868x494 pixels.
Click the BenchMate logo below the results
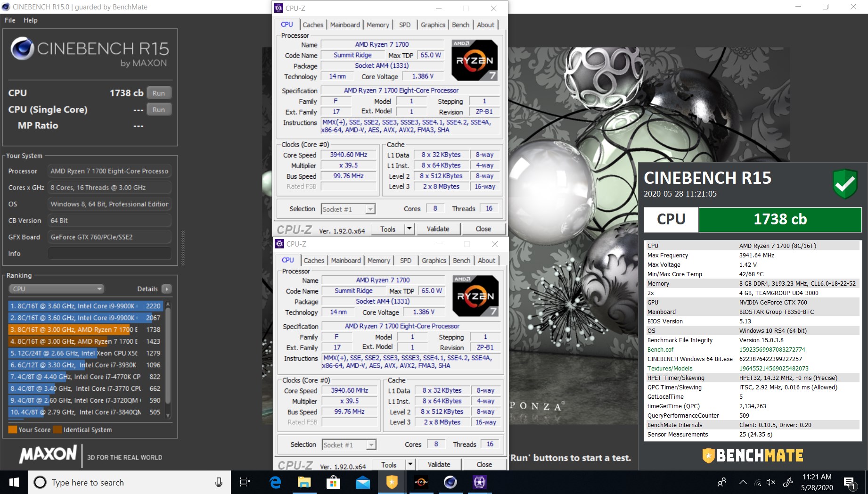click(x=753, y=455)
